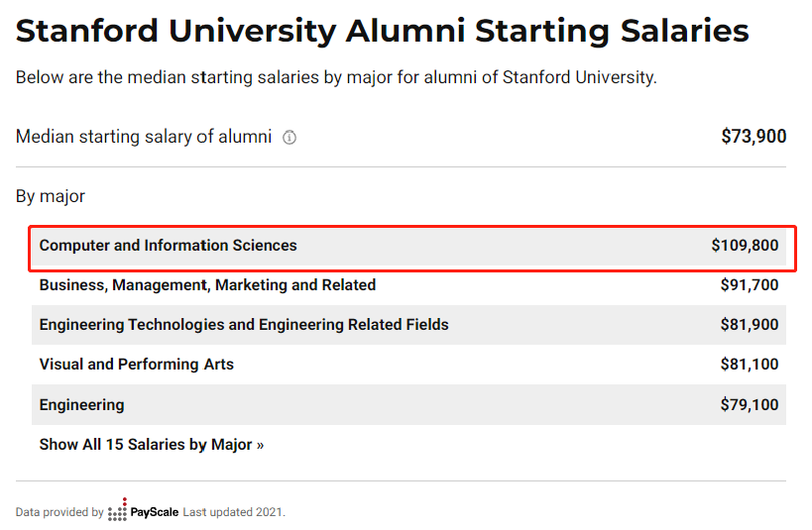
Task: Click the descriptive sentence below the title
Action: point(336,77)
